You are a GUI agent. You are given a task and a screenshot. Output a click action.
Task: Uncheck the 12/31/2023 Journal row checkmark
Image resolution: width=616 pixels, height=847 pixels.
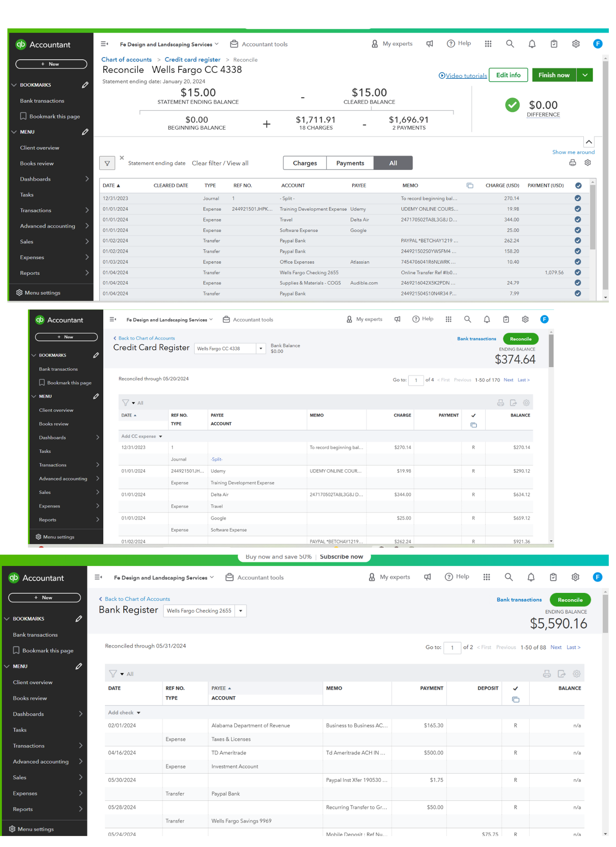(x=578, y=198)
